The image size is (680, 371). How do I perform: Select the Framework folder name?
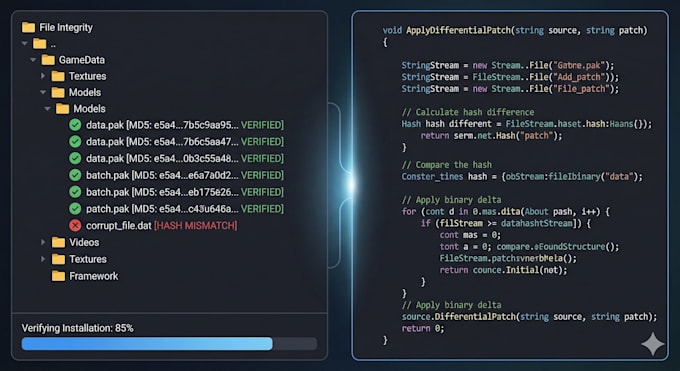coord(94,276)
